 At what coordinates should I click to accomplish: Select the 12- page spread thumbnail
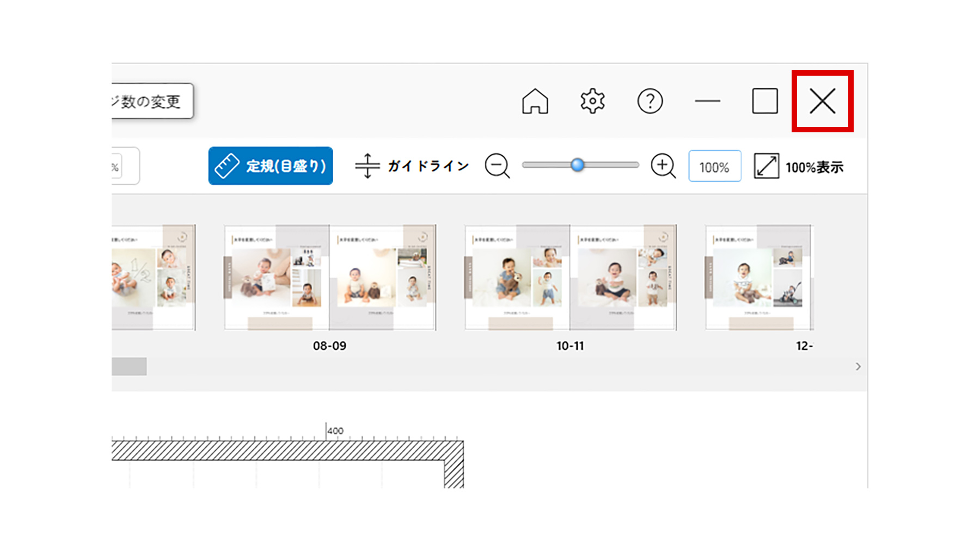(x=759, y=277)
